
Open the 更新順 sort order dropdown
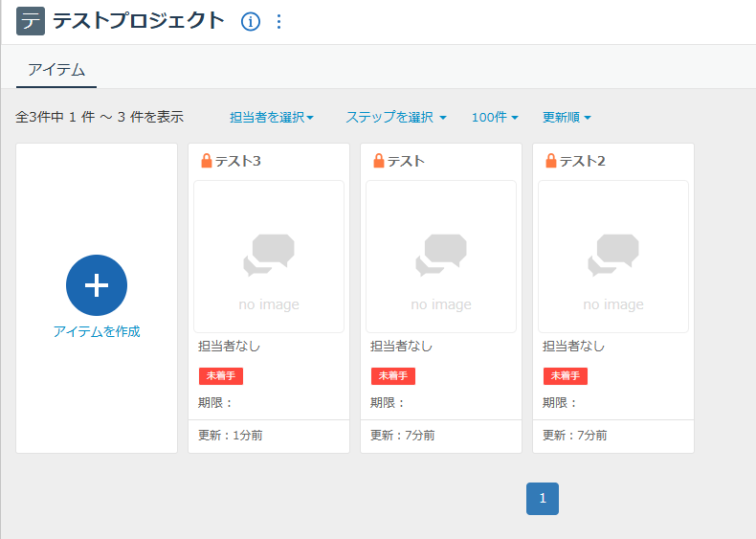(x=567, y=117)
